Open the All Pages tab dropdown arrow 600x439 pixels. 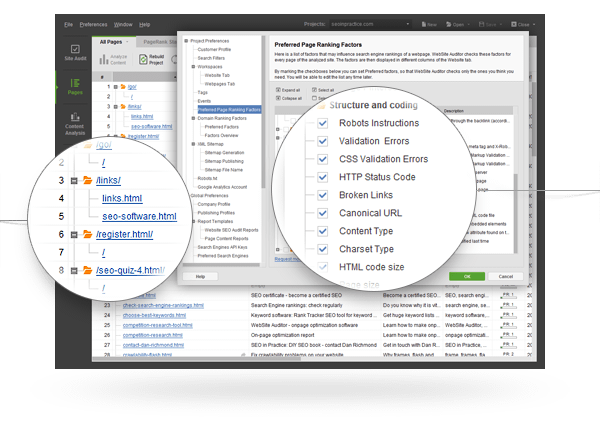coord(127,42)
